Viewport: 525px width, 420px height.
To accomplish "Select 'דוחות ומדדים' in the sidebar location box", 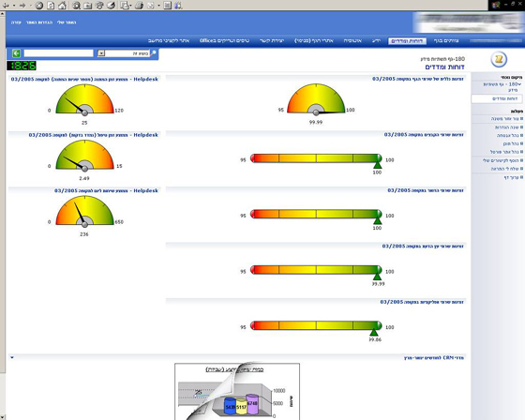I will tap(497, 98).
